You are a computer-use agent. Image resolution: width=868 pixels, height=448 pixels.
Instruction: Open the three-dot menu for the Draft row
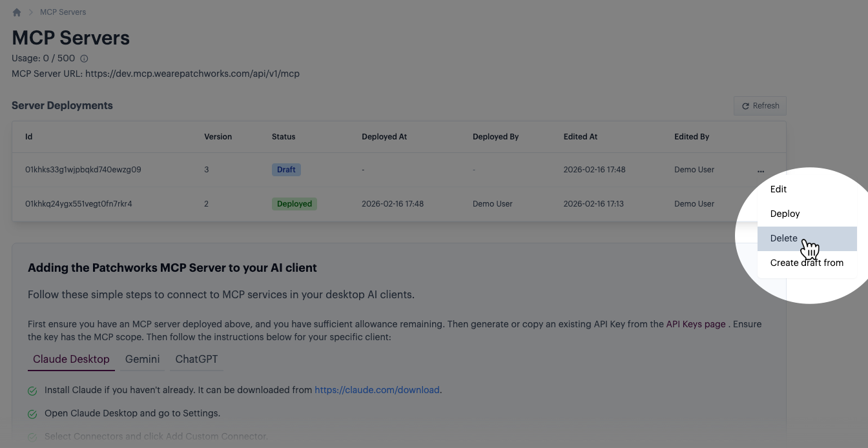(x=761, y=171)
